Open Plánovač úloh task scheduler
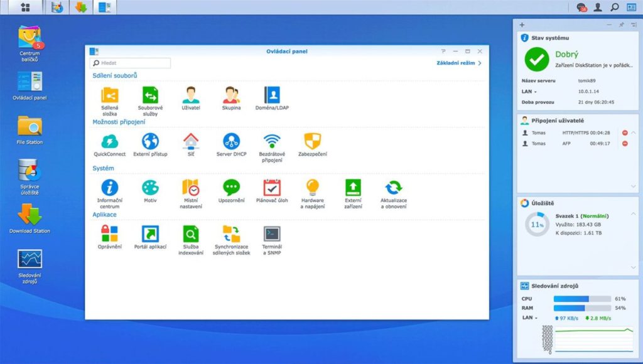 click(x=272, y=191)
